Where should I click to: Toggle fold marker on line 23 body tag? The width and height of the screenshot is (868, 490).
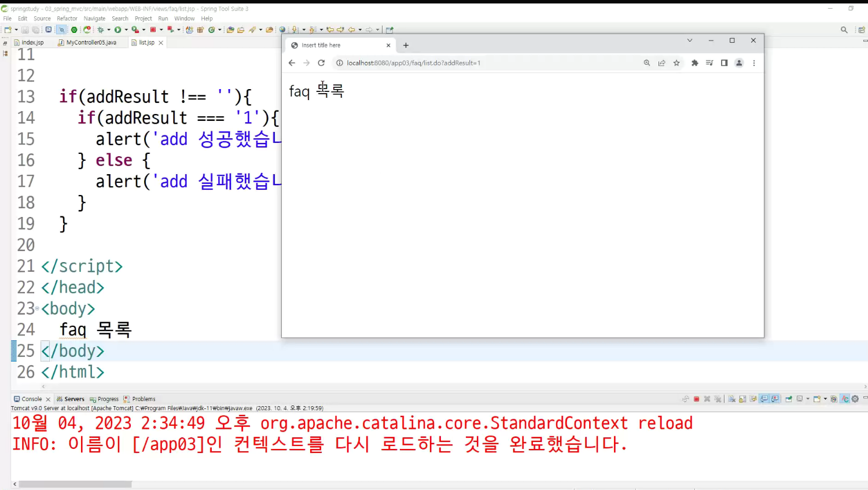coord(37,308)
